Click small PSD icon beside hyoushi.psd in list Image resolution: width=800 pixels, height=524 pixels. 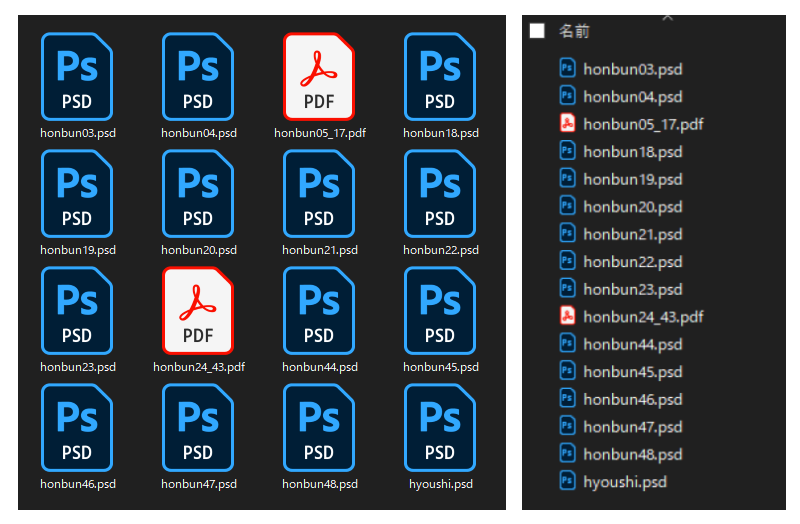coord(567,481)
